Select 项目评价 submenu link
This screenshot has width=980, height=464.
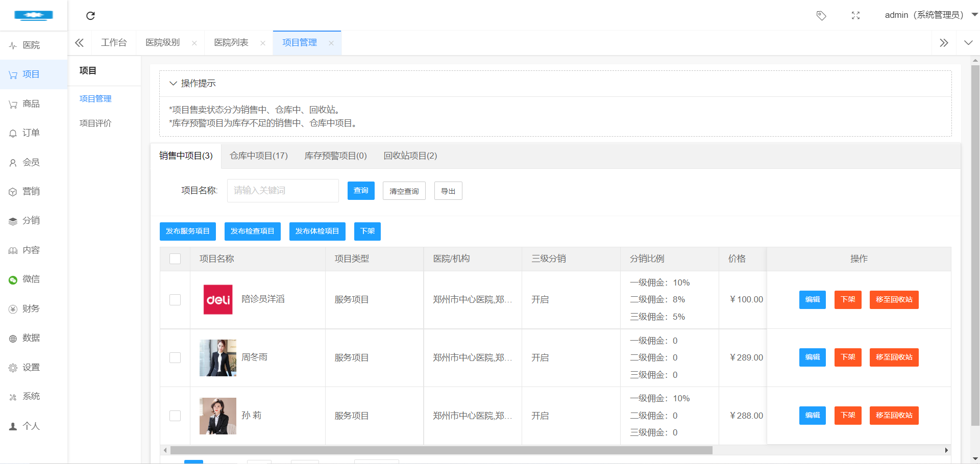(x=95, y=123)
